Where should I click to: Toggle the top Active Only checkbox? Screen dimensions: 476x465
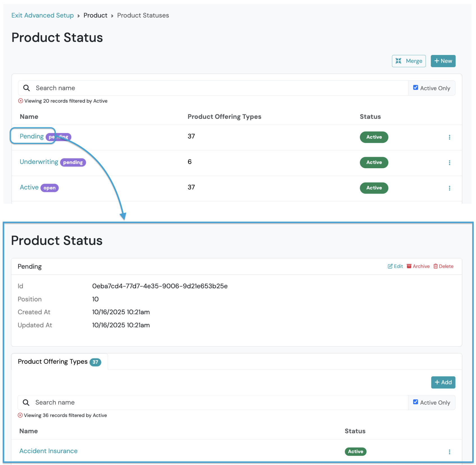click(415, 88)
